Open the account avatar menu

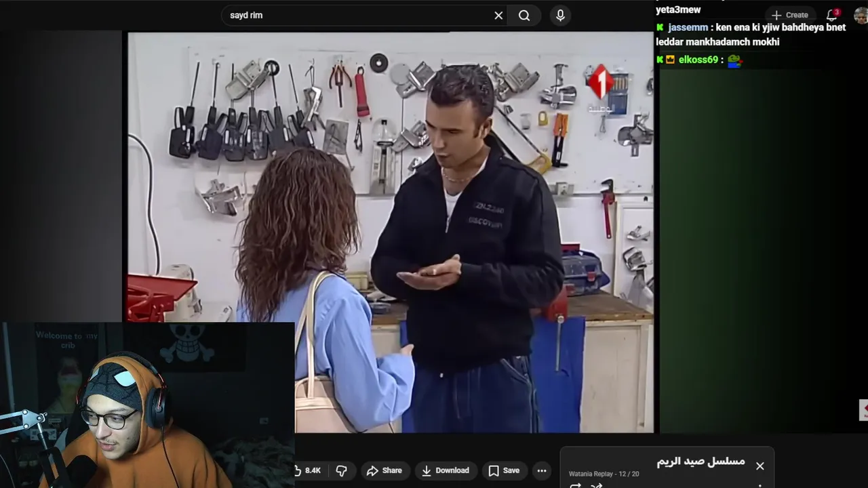861,15
